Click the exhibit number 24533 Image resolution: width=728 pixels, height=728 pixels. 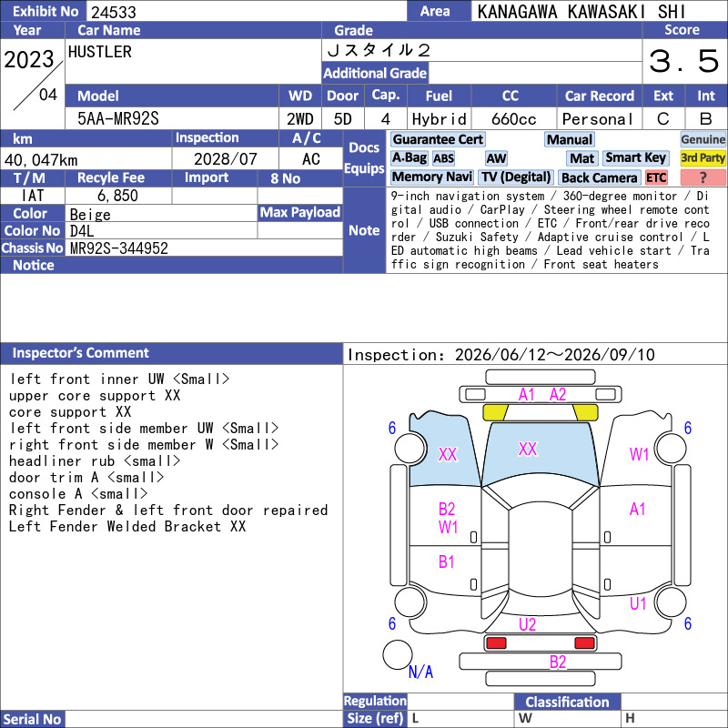click(x=113, y=12)
